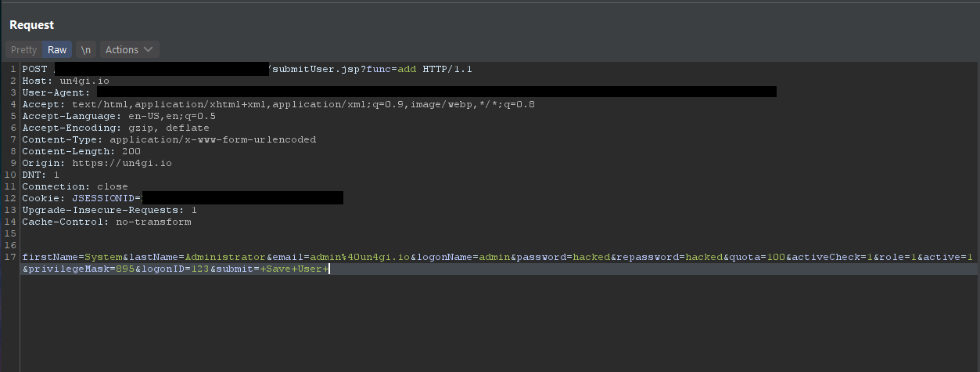The height and width of the screenshot is (372, 980).
Task: Click line number 1 in the gutter
Action: pos(13,69)
